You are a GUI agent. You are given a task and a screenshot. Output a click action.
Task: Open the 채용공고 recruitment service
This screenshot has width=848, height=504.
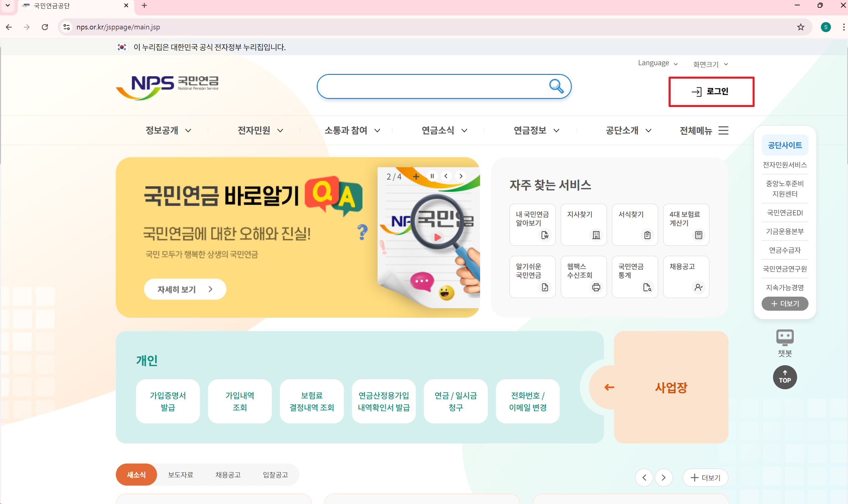pyautogui.click(x=686, y=276)
